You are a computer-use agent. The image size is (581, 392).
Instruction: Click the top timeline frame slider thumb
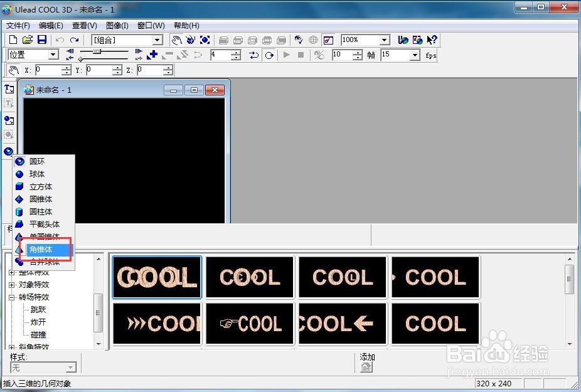(x=97, y=51)
